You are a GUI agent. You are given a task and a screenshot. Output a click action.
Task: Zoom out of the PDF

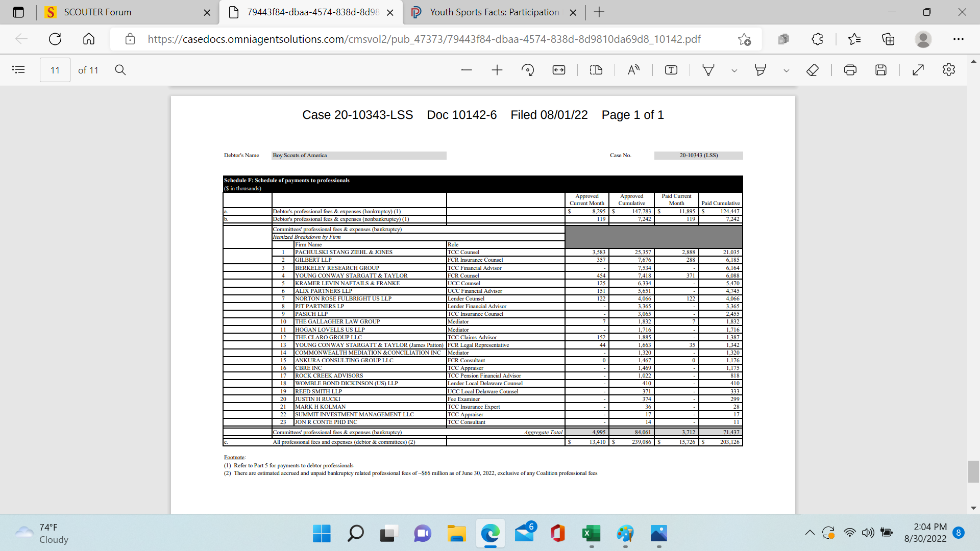point(467,70)
